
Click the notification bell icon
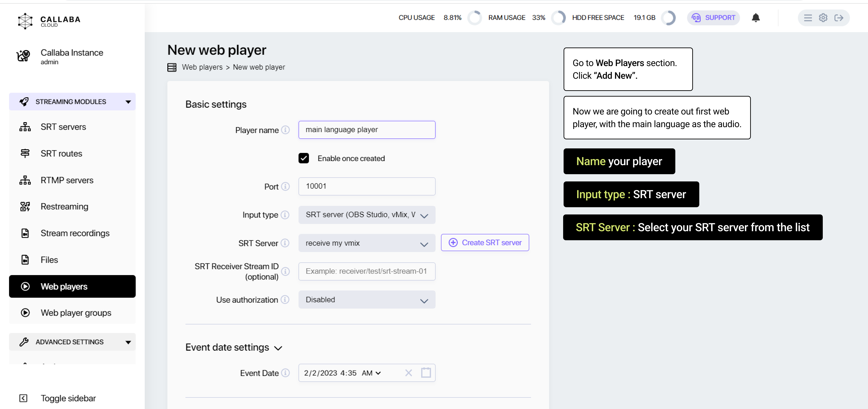pyautogui.click(x=755, y=18)
